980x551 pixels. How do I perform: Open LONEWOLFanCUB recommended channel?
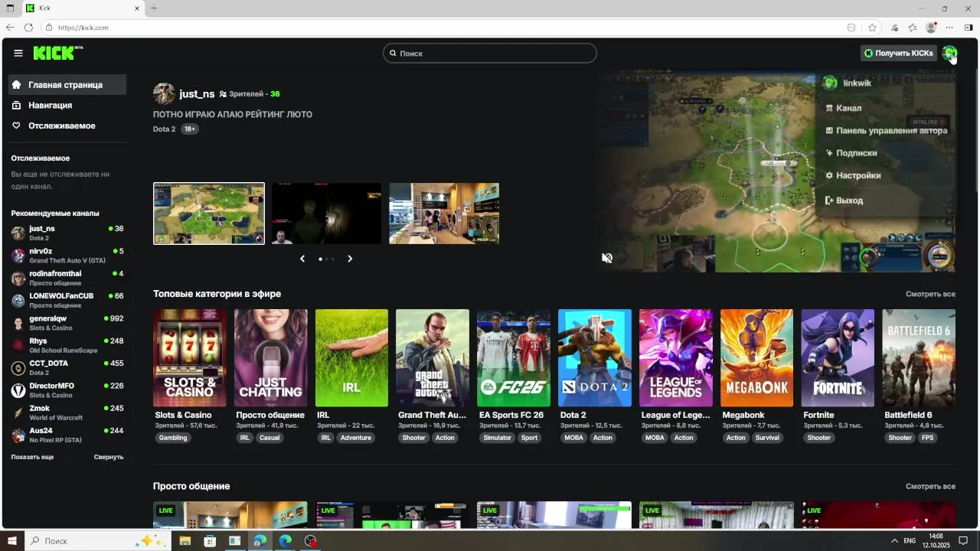click(x=67, y=300)
